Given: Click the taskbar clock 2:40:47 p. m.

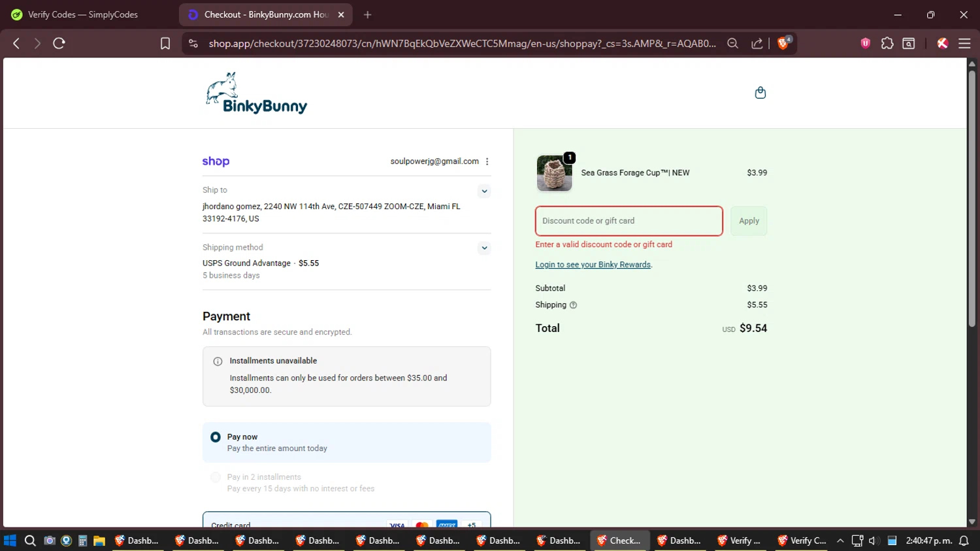Looking at the screenshot, I should [928, 541].
